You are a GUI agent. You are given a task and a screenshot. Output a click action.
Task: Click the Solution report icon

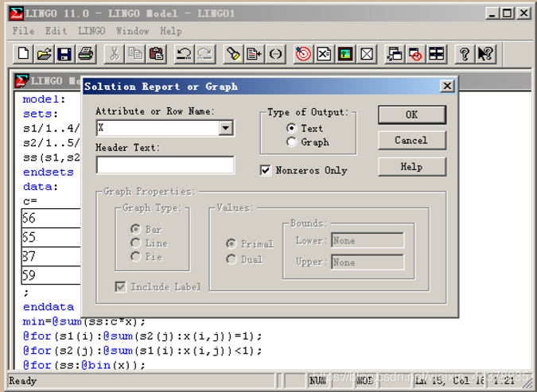coord(324,54)
